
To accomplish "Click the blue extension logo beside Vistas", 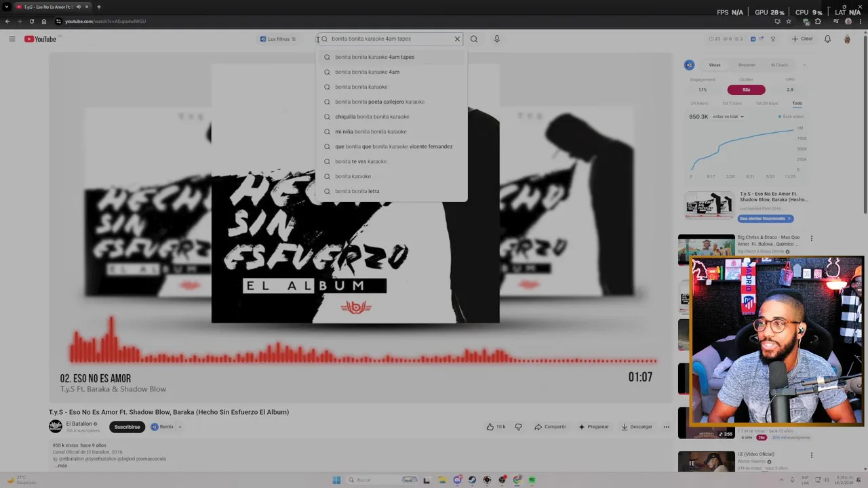I will point(690,65).
